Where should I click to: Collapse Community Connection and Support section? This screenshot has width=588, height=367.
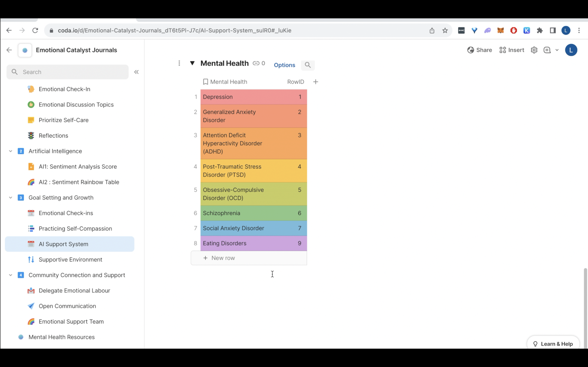(x=10, y=275)
